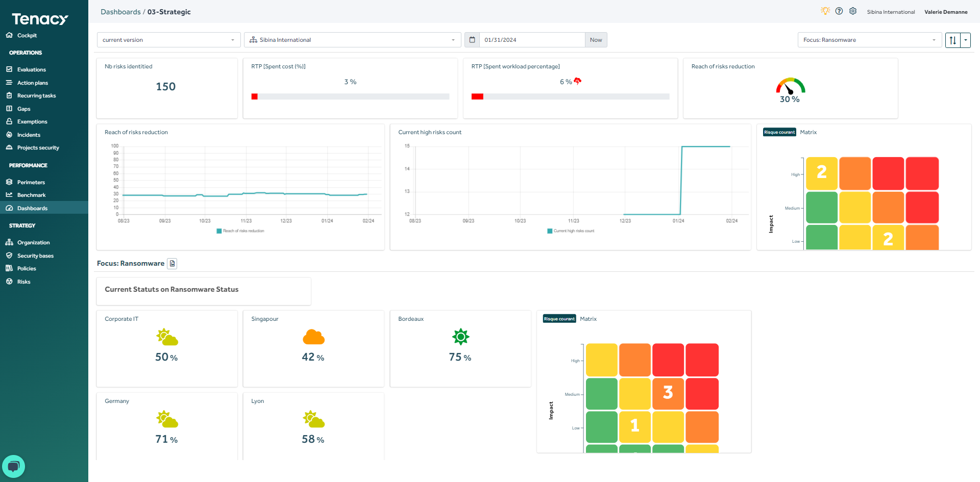Screen dimensions: 980x482
Task: Click the Risks icon in sidebar
Action: coord(9,282)
